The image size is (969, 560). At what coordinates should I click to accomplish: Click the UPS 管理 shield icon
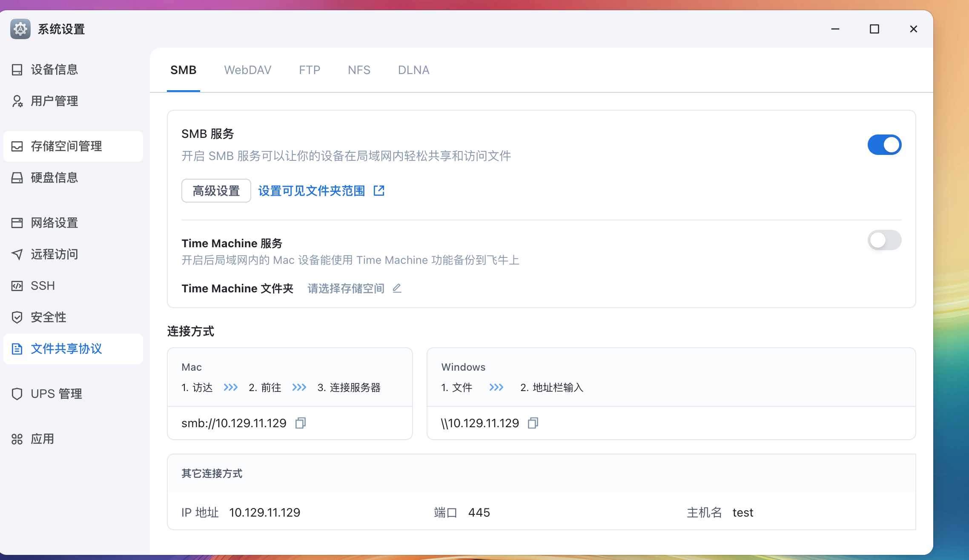click(x=17, y=394)
